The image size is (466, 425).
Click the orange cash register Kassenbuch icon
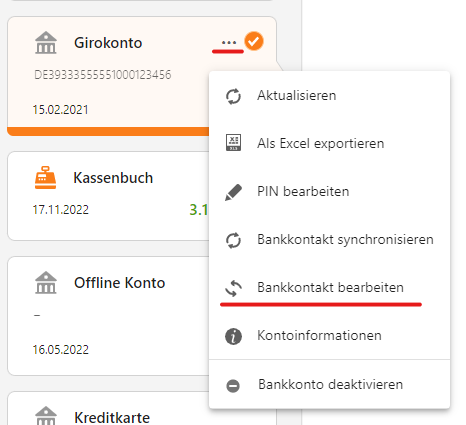coord(45,178)
